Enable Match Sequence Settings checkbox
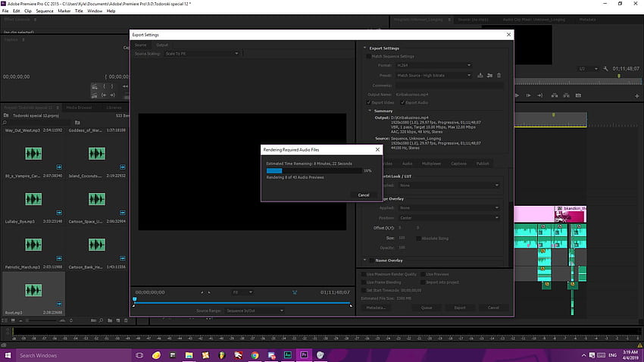This screenshot has width=644, height=362. pos(368,56)
